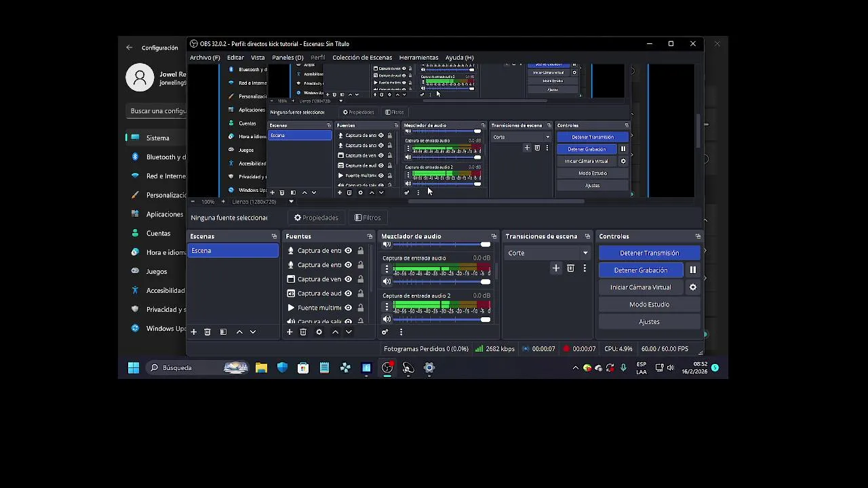Open Microsoft Store from the taskbar
The image size is (868, 488).
click(x=303, y=367)
